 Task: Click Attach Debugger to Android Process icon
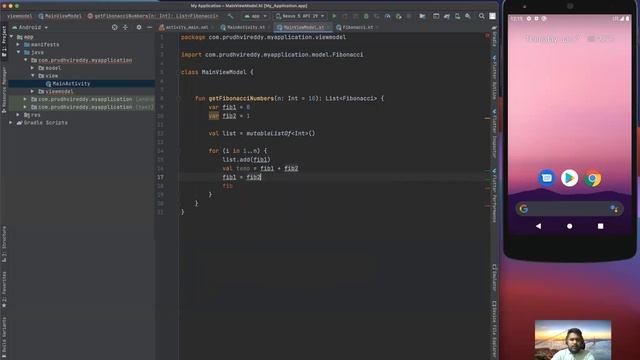pyautogui.click(x=398, y=16)
